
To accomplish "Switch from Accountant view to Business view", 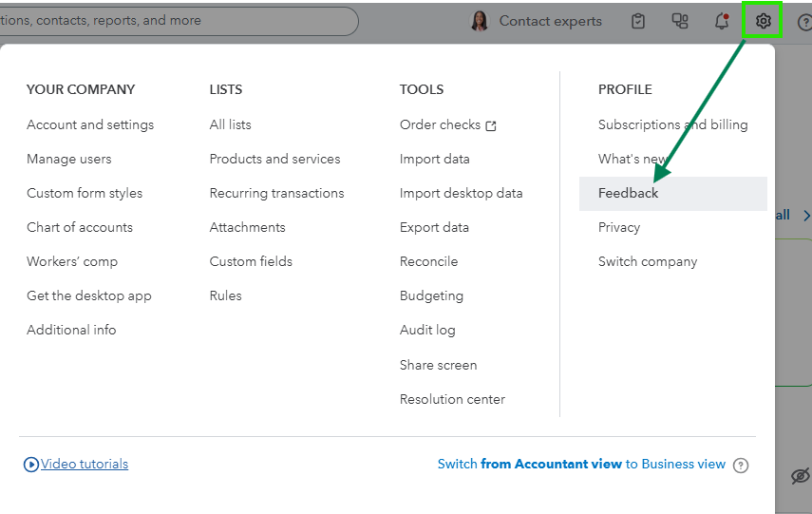I will point(581,464).
